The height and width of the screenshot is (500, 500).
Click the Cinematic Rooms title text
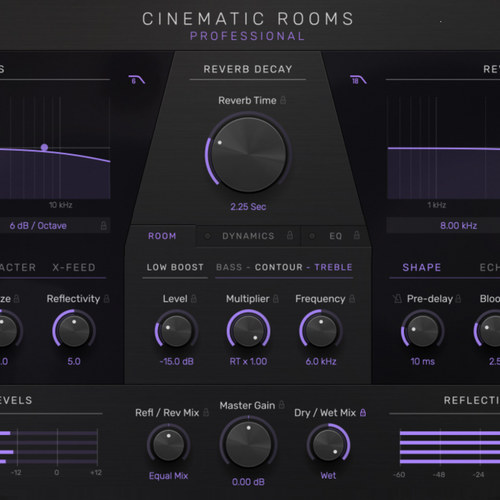pos(248,19)
